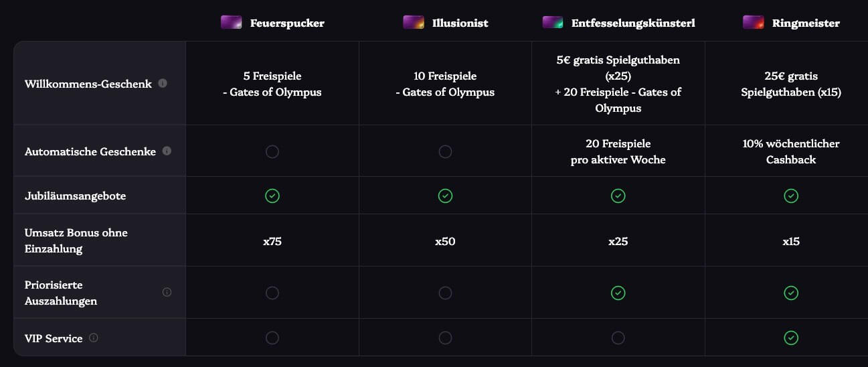The width and height of the screenshot is (868, 367).
Task: Click the Illusionist level title
Action: pos(460,23)
